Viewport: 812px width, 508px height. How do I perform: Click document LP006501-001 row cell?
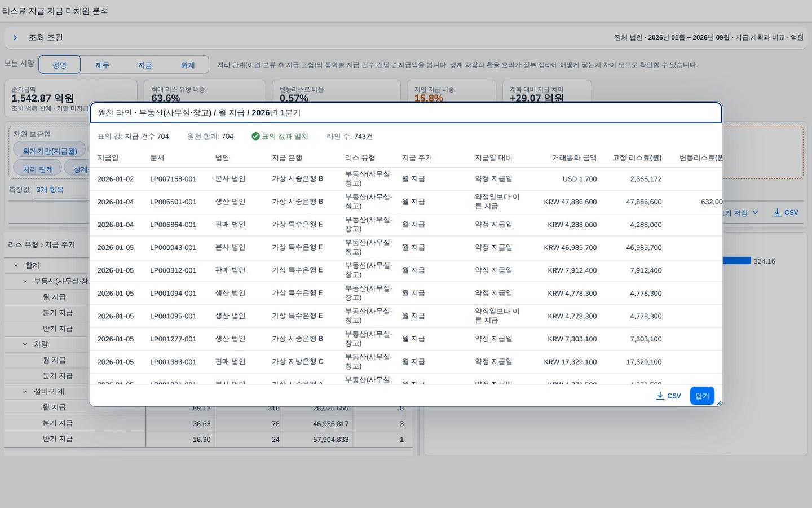pos(173,202)
